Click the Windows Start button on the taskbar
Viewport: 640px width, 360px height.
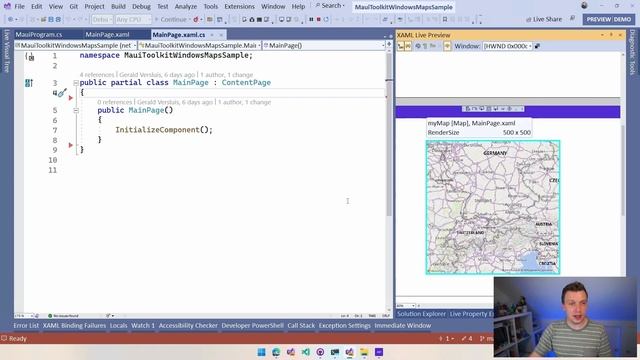(x=262, y=352)
